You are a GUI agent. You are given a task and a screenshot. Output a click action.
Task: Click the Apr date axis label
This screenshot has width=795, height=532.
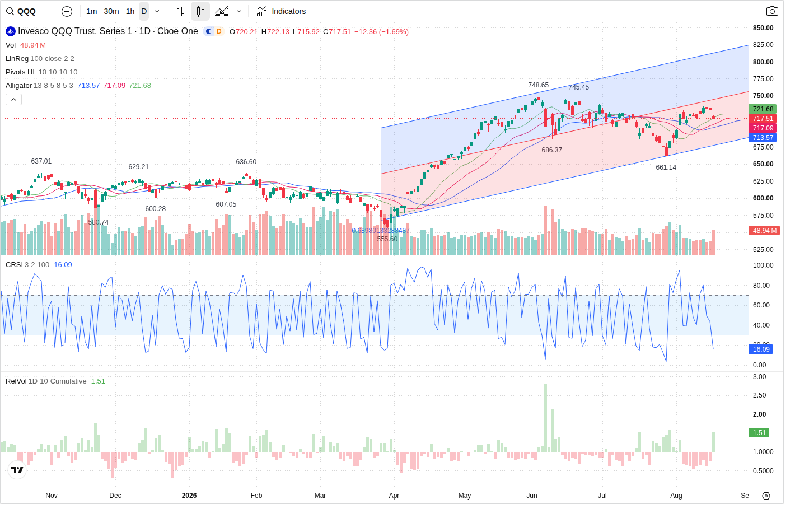(x=394, y=496)
